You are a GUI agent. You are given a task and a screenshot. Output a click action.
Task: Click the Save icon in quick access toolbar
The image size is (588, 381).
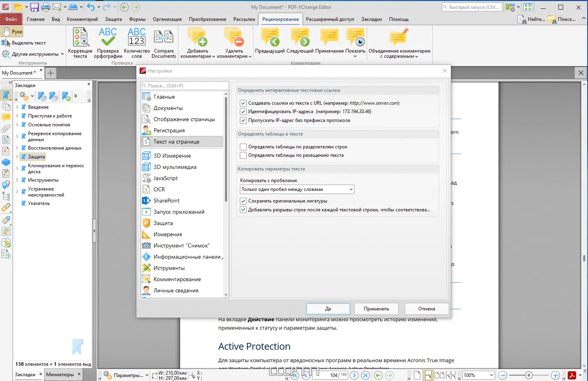pos(34,7)
